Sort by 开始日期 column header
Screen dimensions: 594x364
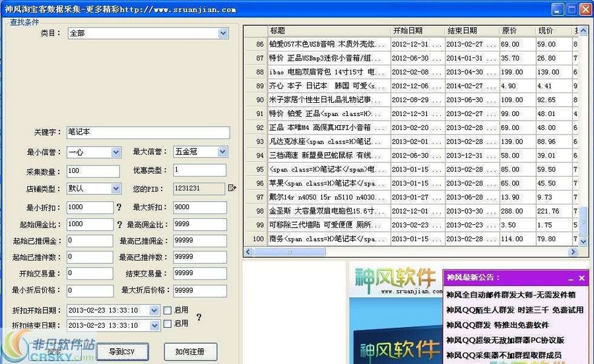click(x=418, y=30)
